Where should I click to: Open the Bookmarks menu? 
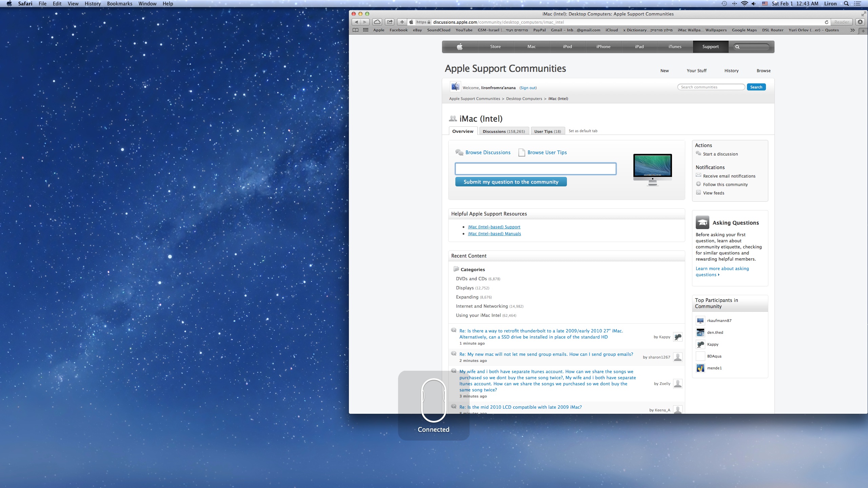[x=119, y=4]
